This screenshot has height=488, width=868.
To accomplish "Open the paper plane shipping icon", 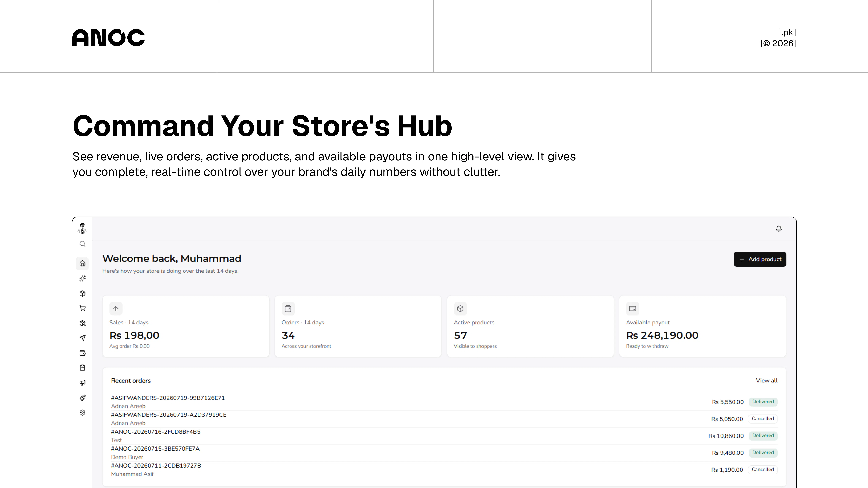I will click(x=83, y=338).
